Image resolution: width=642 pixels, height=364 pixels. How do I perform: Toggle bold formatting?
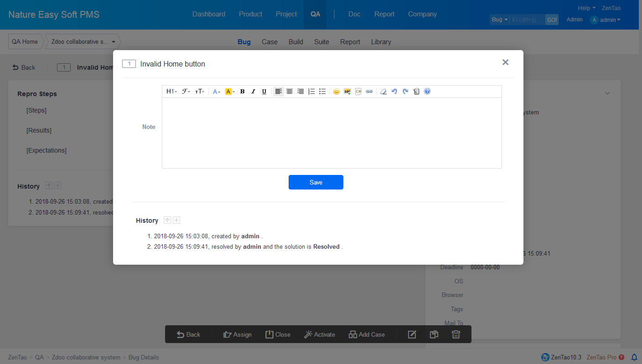pyautogui.click(x=243, y=92)
